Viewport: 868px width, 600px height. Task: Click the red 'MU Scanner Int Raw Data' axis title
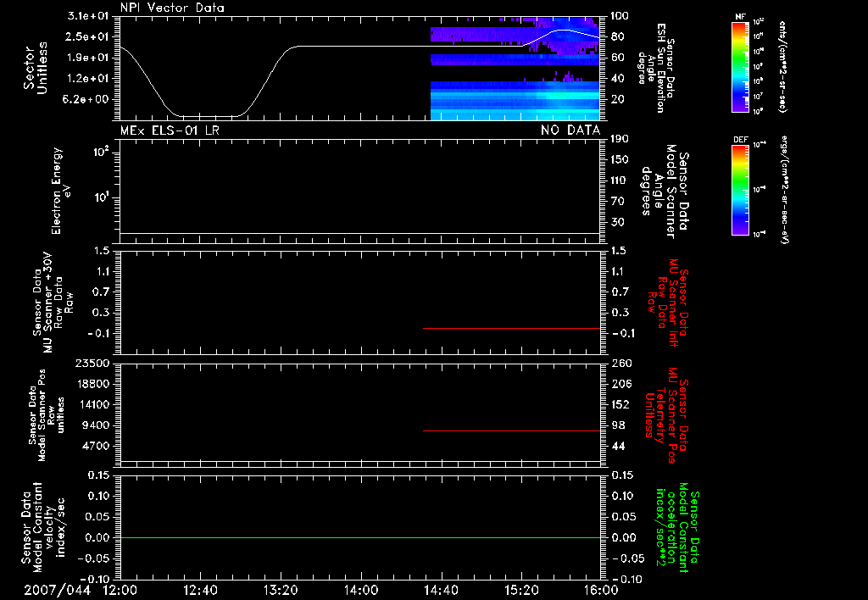[x=668, y=303]
